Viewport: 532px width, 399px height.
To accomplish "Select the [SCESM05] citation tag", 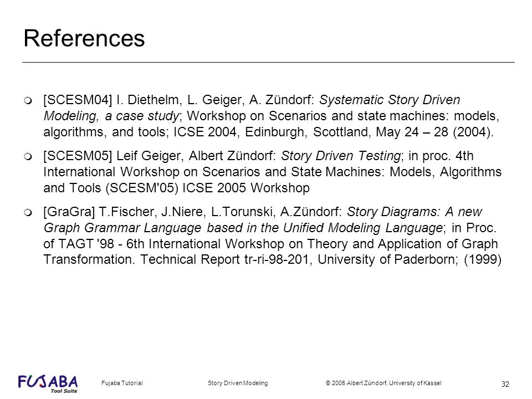I will (x=78, y=156).
